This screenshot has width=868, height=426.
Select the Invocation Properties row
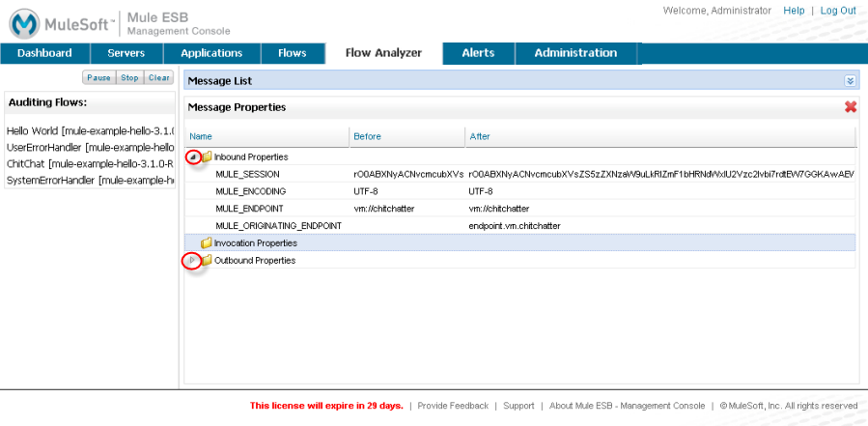[x=519, y=242]
